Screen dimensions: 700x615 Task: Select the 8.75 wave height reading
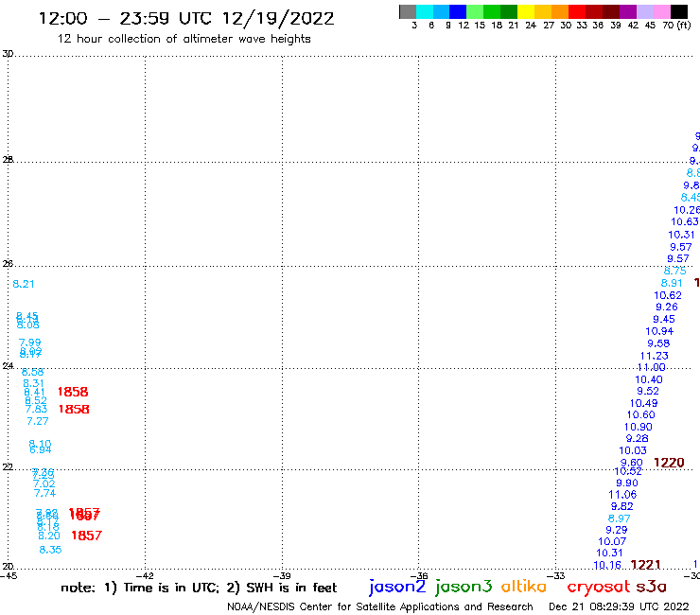[x=675, y=272]
